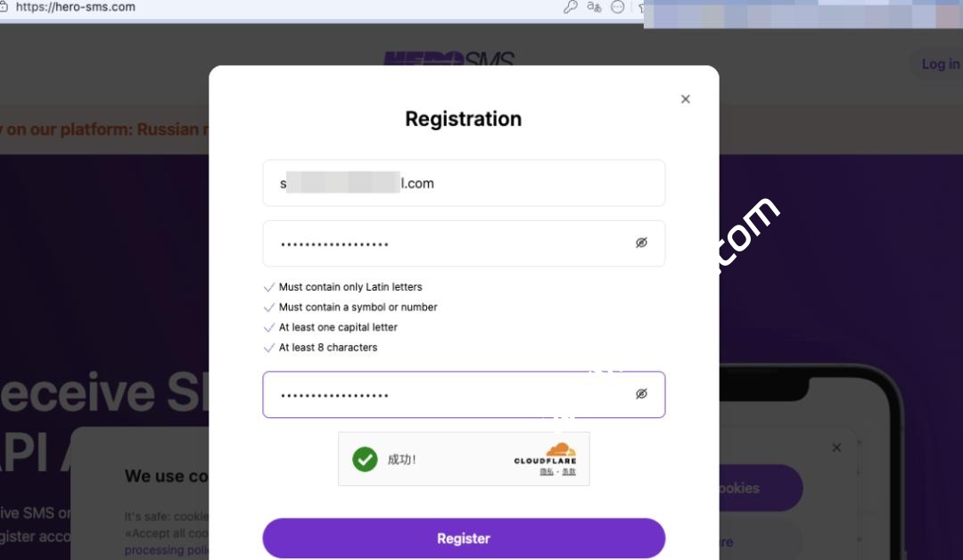This screenshot has width=963, height=560.
Task: Reveal the confirm password text
Action: point(641,393)
